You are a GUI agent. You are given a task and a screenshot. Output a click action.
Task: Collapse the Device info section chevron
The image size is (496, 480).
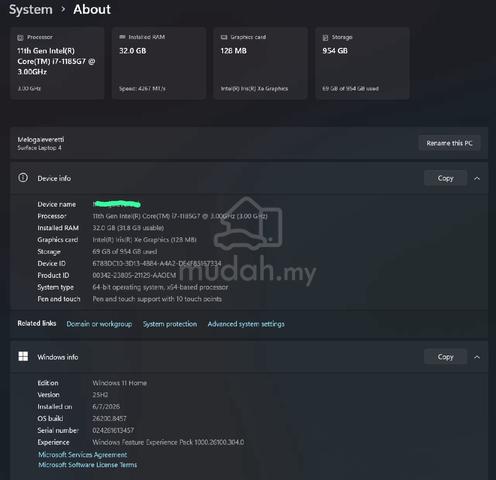[477, 178]
